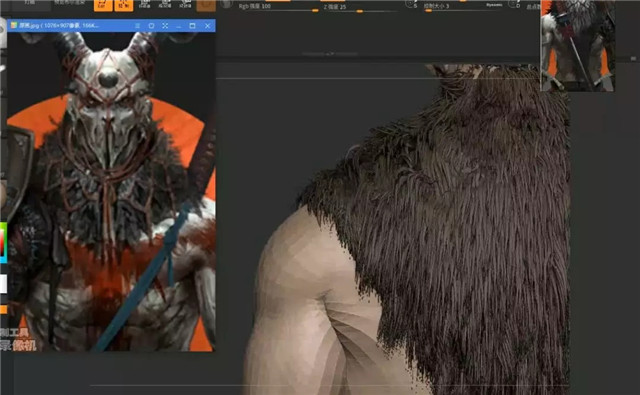Image resolution: width=640 pixels, height=395 pixels.
Task: Click the image viewer pin-on-top icon
Action: (151, 26)
